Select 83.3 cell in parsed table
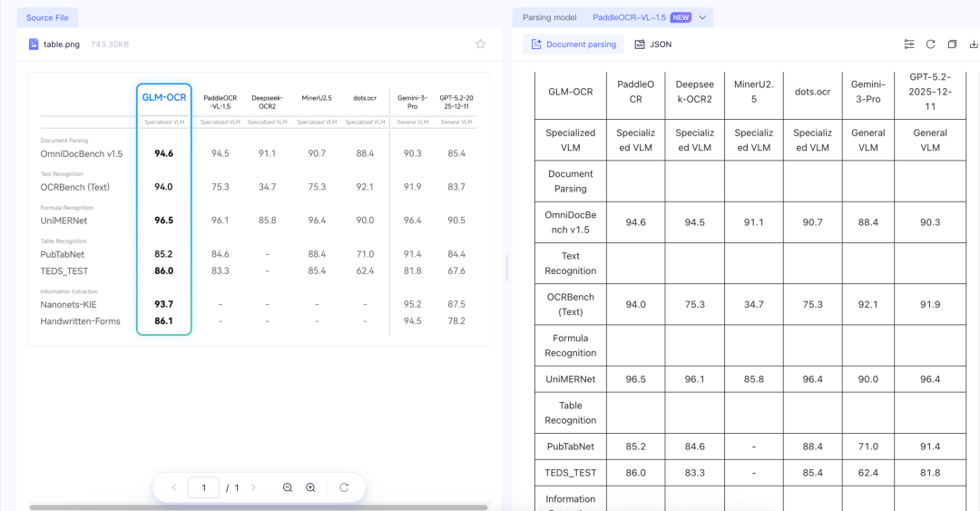Image resolution: width=980 pixels, height=511 pixels. click(x=694, y=473)
